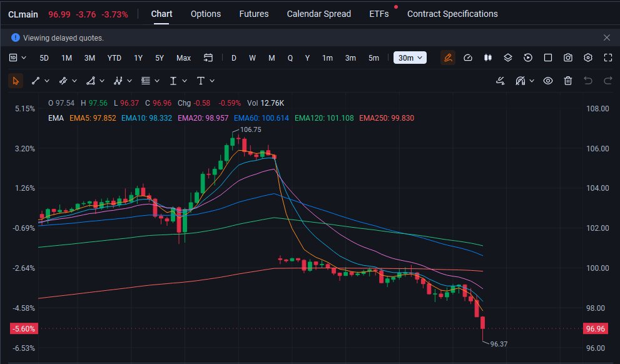Viewport: 620px width, 364px height.
Task: Expand the channel tools dropdown arrow
Action: tap(74, 81)
